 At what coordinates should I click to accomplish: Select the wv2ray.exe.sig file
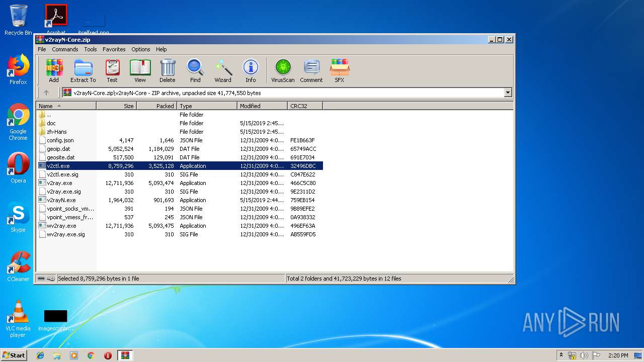180,234
